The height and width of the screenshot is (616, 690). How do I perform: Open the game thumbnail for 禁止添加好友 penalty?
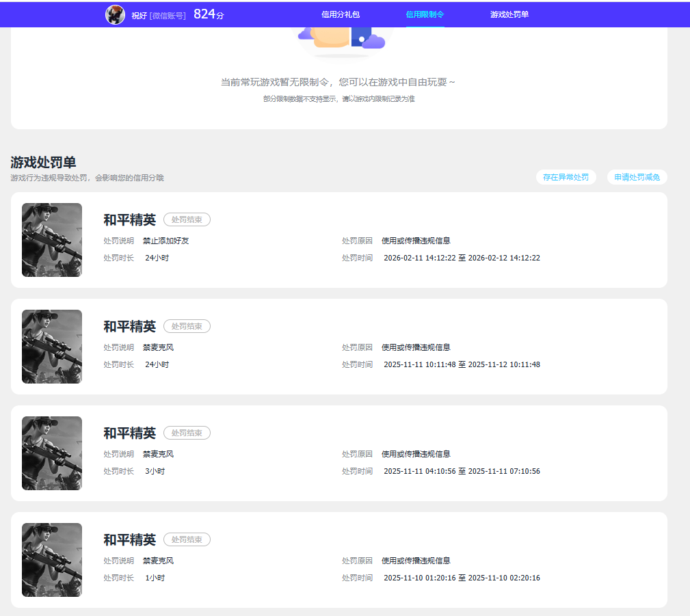[52, 240]
